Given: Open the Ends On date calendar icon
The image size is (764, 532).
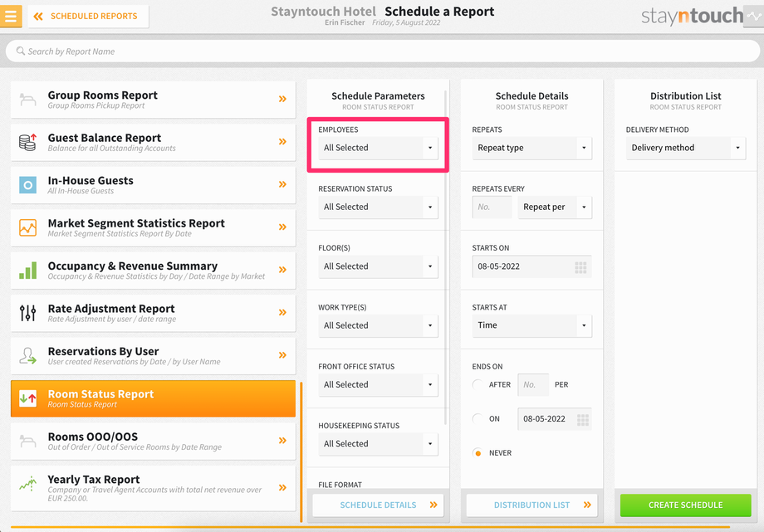Looking at the screenshot, I should tap(583, 419).
